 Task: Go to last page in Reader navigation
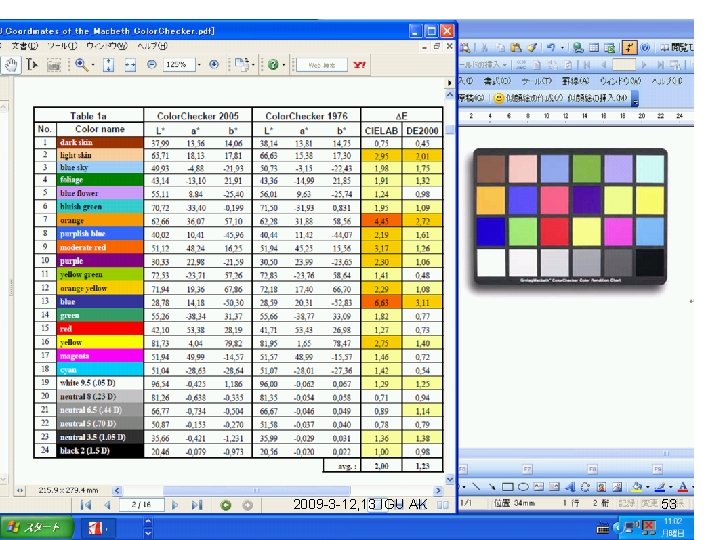point(197,505)
